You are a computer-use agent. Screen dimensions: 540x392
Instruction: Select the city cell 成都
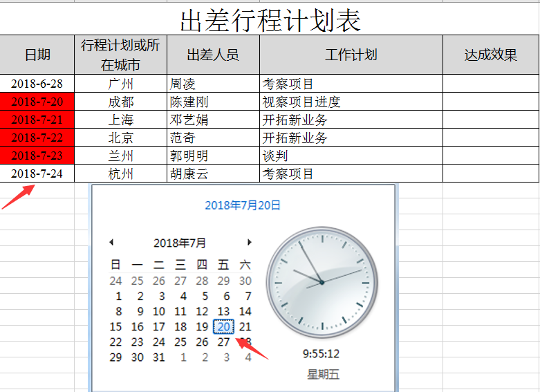pyautogui.click(x=120, y=102)
